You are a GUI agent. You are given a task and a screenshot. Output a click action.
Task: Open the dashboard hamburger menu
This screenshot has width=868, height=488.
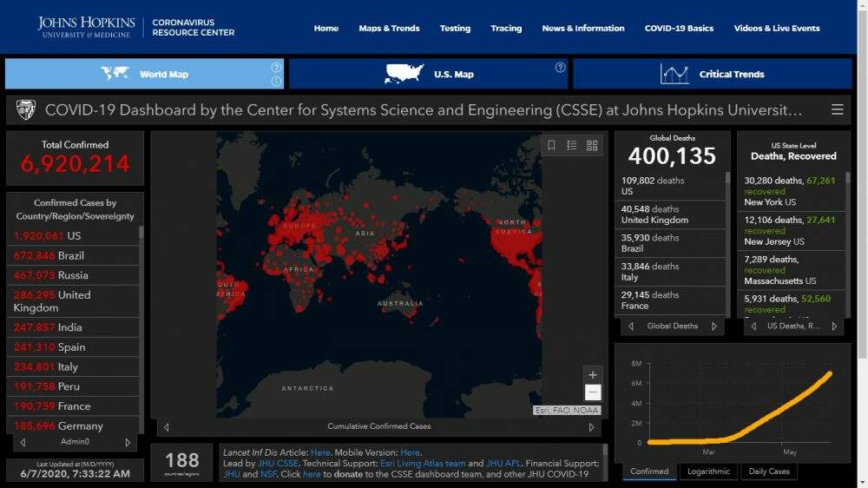point(837,109)
